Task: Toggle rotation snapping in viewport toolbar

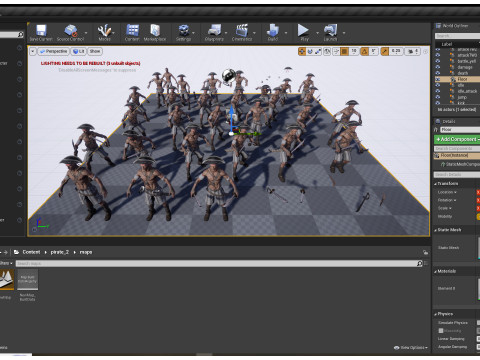Action: click(365, 51)
